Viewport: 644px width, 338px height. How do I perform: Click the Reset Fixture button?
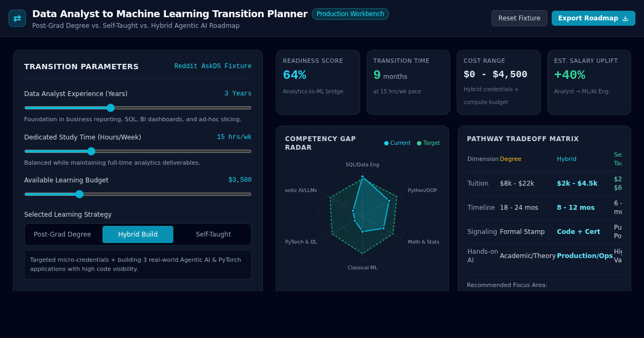[519, 18]
